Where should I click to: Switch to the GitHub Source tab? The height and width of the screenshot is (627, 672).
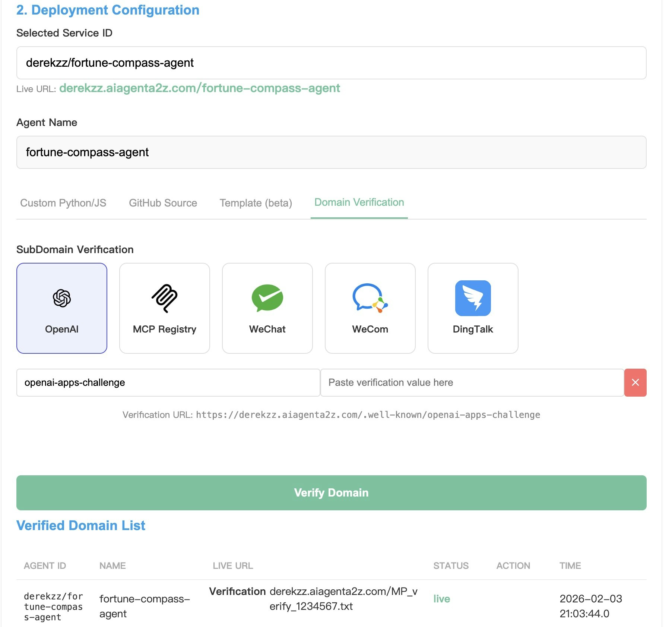tap(163, 203)
